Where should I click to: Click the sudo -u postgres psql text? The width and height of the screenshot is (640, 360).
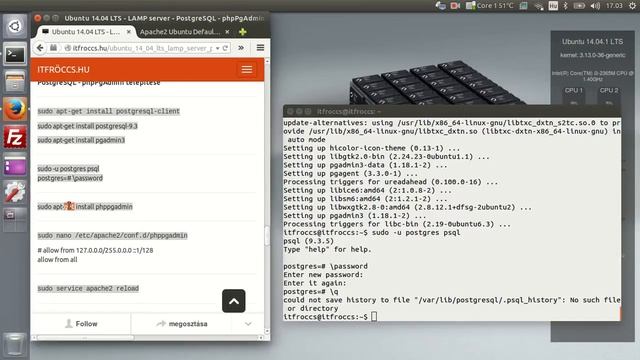[x=68, y=169]
